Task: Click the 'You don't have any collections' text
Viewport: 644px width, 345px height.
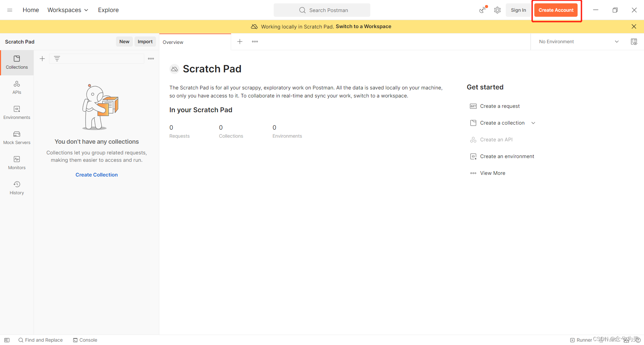Action: [x=97, y=142]
